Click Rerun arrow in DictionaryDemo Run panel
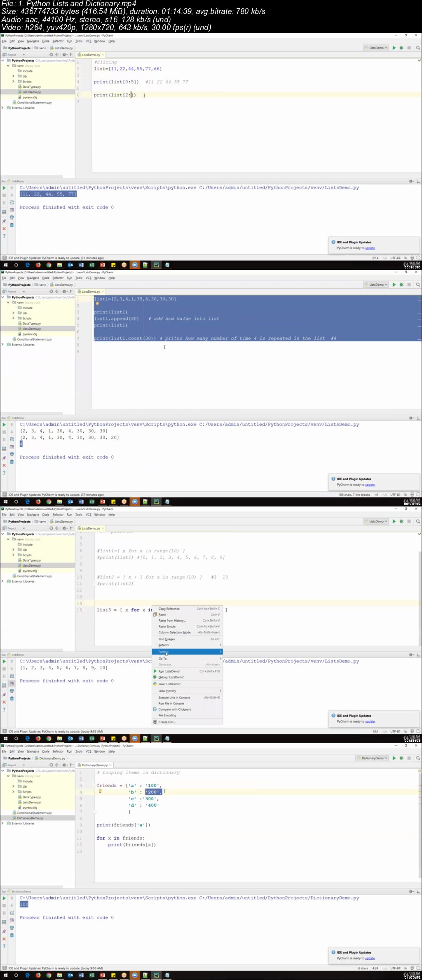This screenshot has height=980, width=422. click(x=4, y=898)
